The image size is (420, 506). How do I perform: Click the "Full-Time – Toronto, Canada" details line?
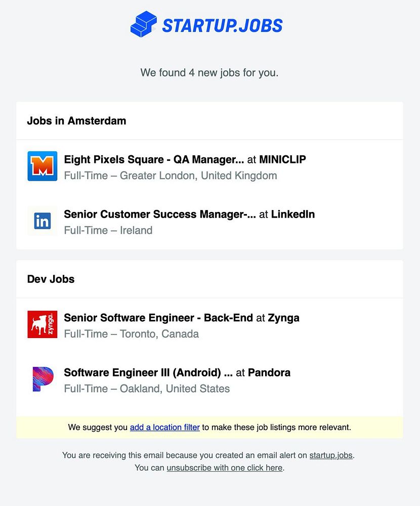(131, 334)
